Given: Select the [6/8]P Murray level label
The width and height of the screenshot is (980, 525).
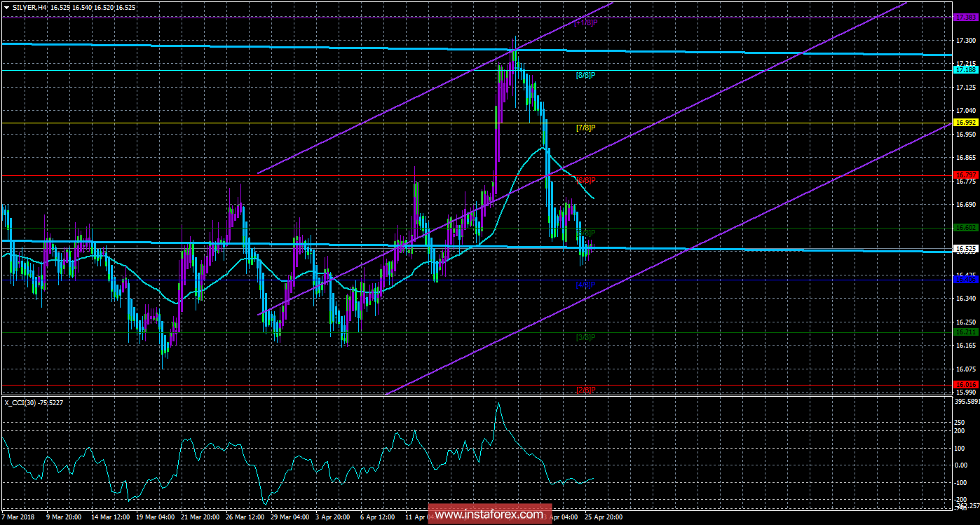Looking at the screenshot, I should tap(585, 180).
